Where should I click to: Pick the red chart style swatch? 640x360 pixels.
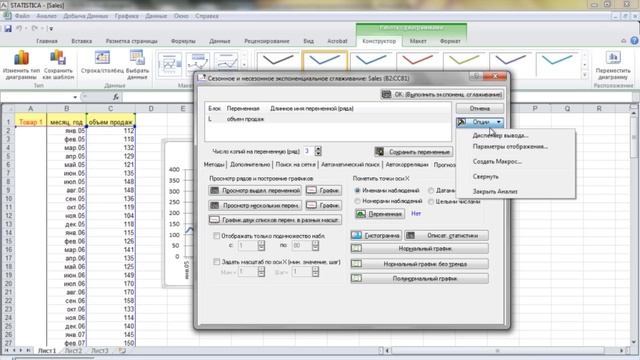pyautogui.click(x=417, y=62)
